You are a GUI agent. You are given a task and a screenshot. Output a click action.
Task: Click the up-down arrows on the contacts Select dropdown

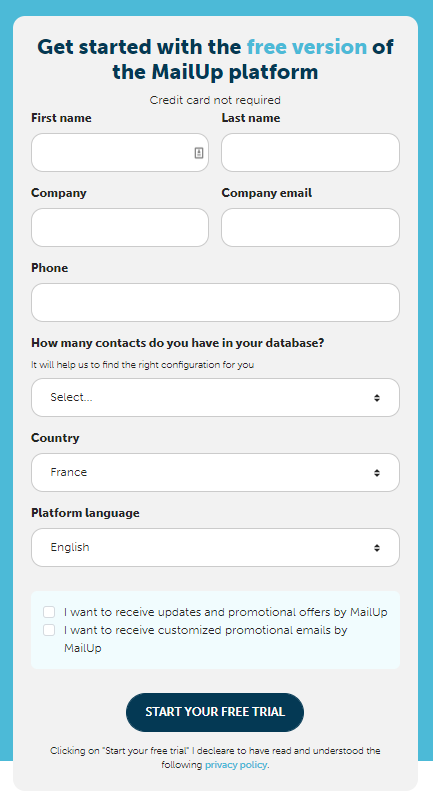tap(377, 398)
